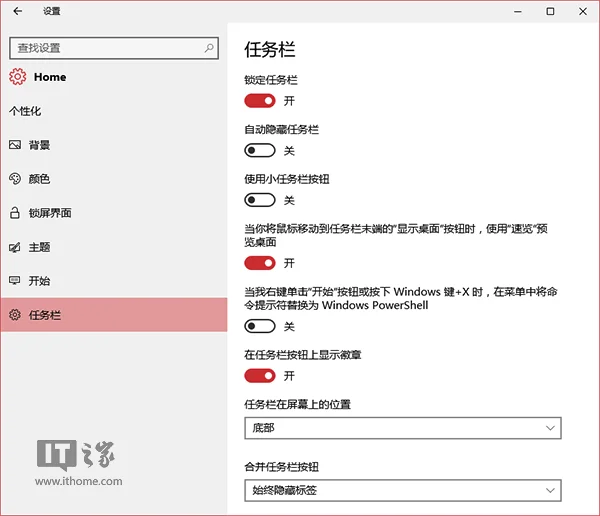Go to Home settings
This screenshot has height=516, width=600.
pos(49,77)
